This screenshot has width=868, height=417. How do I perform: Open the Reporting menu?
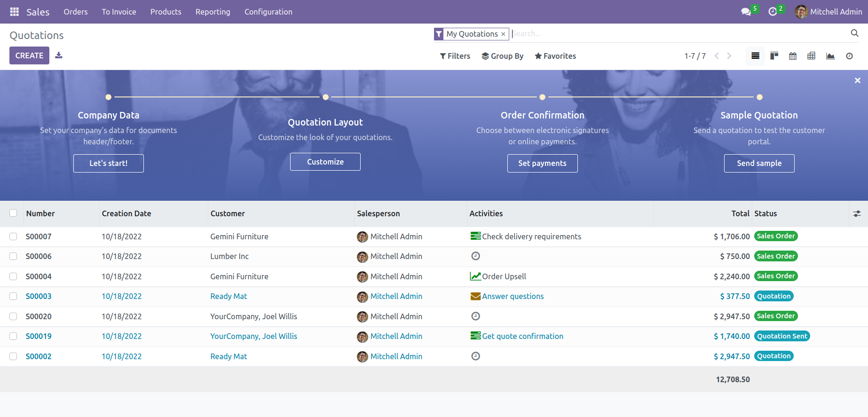tap(213, 12)
